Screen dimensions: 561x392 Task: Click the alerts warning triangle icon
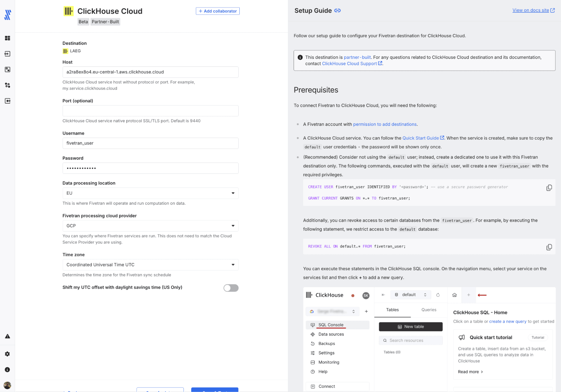click(8, 336)
